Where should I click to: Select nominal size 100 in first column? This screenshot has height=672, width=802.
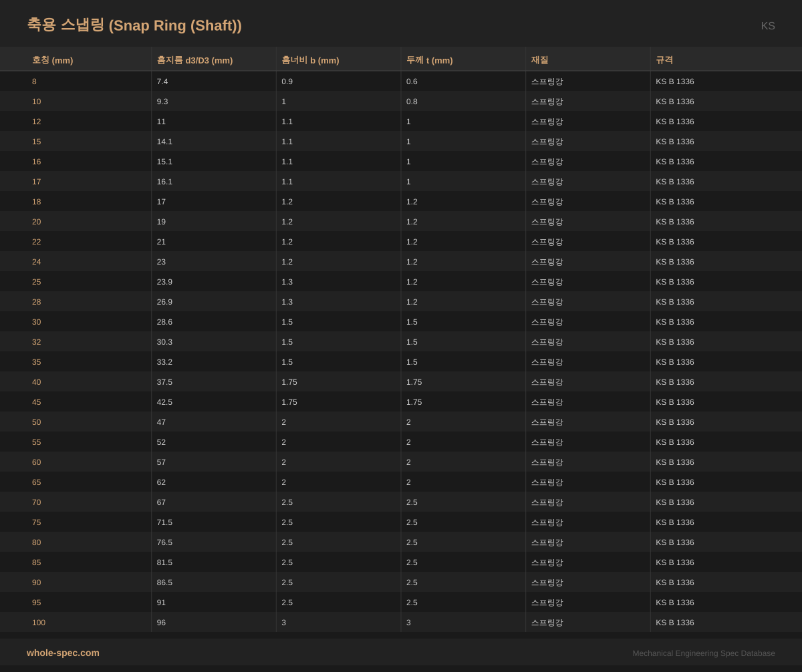coord(39,623)
